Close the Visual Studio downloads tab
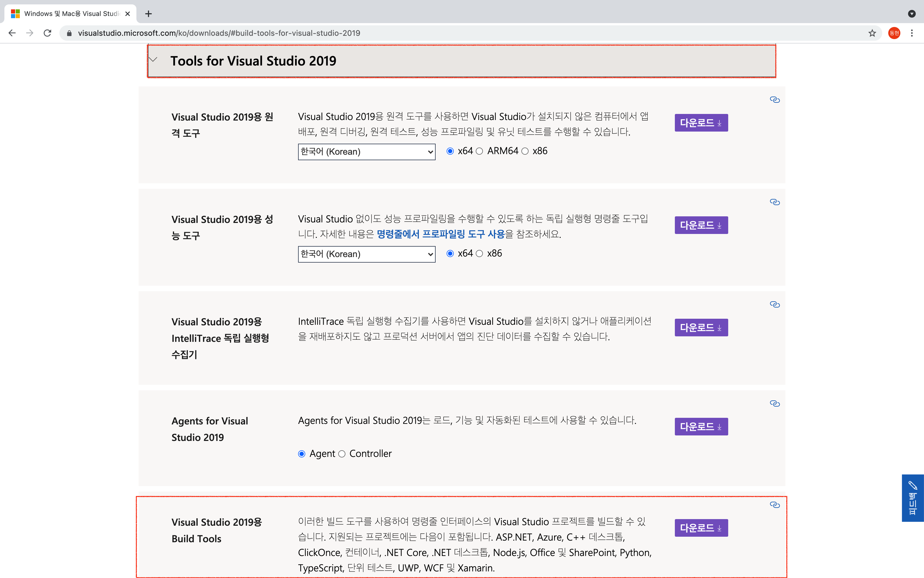The width and height of the screenshot is (924, 578). (128, 14)
